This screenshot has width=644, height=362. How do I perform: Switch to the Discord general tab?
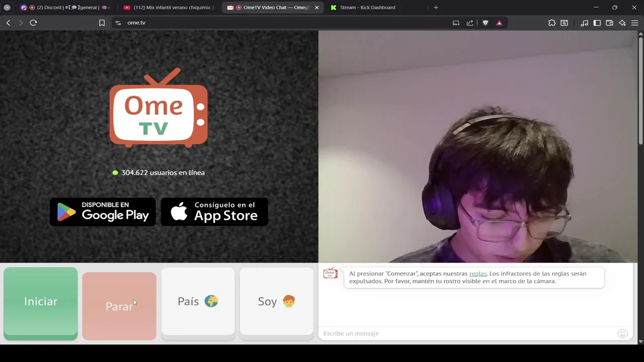(66, 8)
